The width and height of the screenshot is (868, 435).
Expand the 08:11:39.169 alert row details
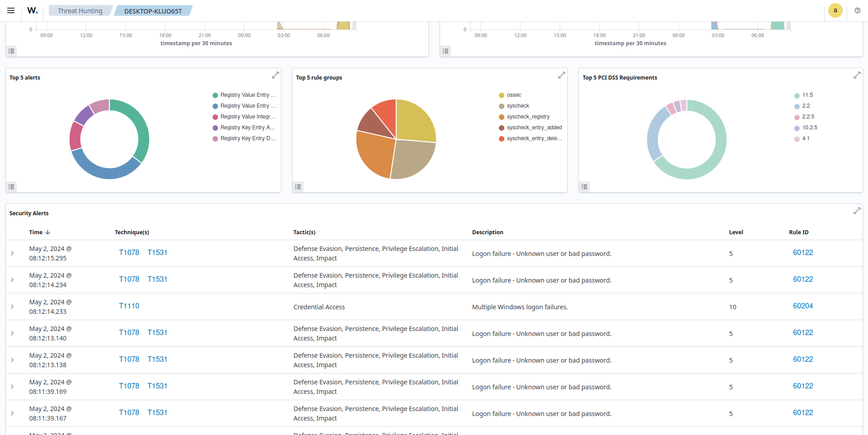(12, 387)
